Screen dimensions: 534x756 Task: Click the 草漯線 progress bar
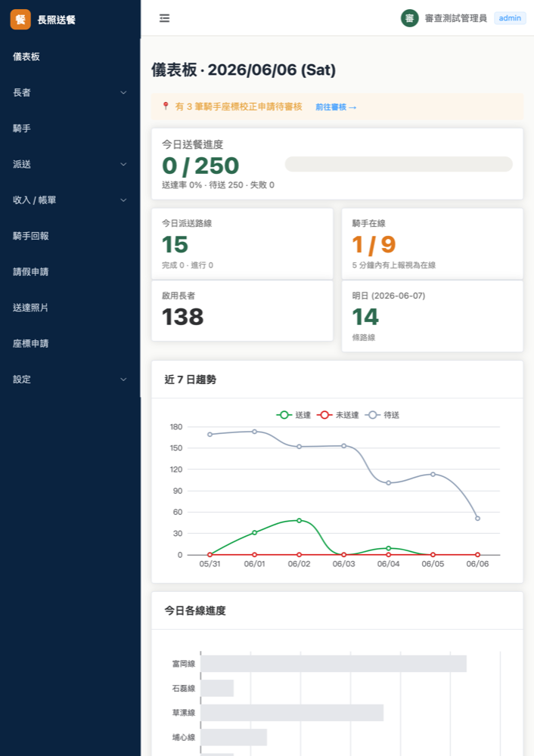coord(292,713)
